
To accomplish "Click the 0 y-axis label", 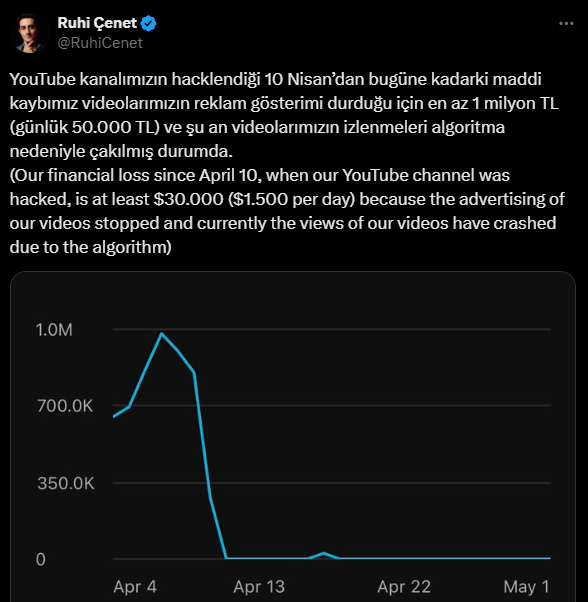I will (41, 559).
